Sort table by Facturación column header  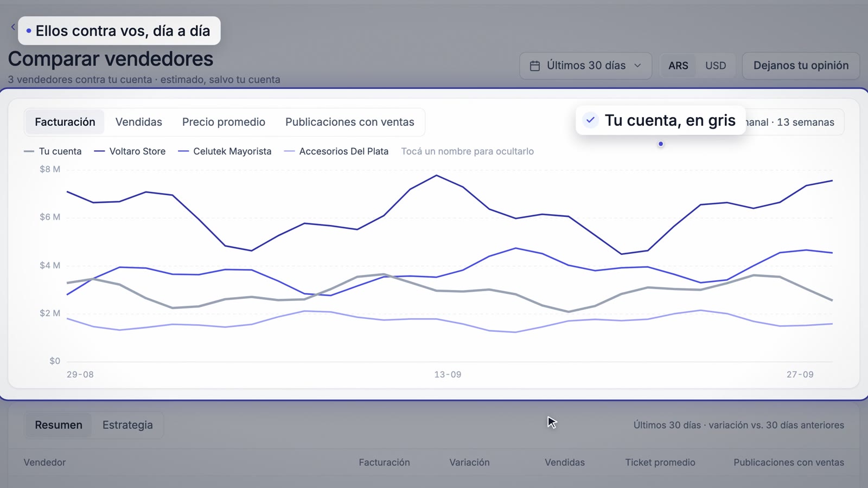coord(384,463)
